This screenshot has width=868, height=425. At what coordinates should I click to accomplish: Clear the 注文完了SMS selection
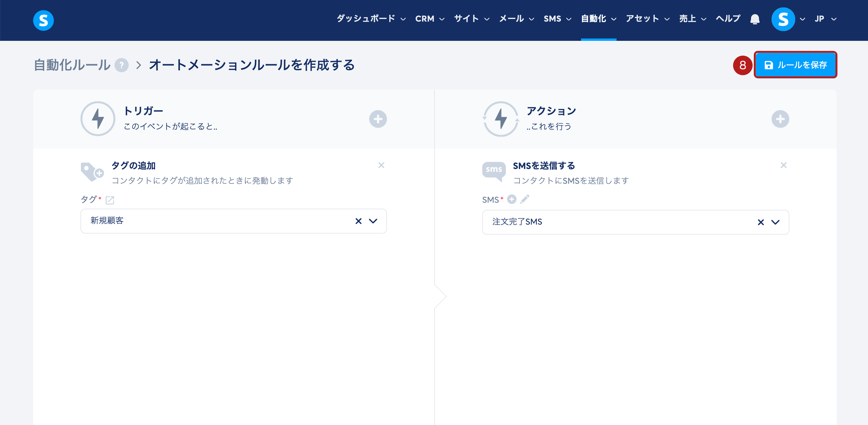[761, 223]
